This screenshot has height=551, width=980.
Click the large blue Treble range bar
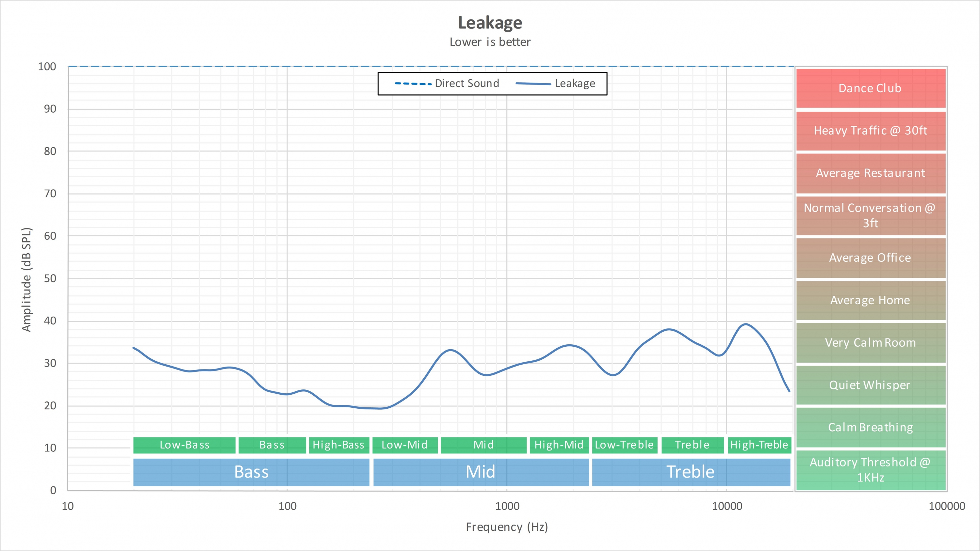pyautogui.click(x=691, y=472)
